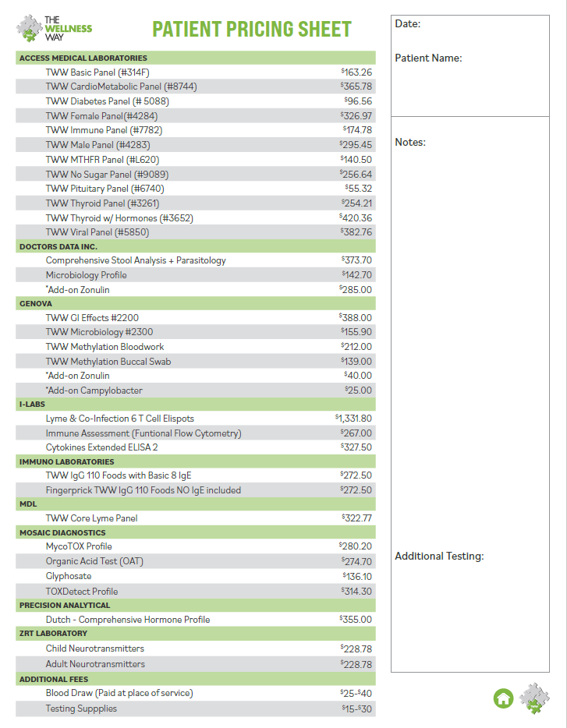This screenshot has height=728, width=567.
Task: Click inside the Notes area
Action: 468,312
